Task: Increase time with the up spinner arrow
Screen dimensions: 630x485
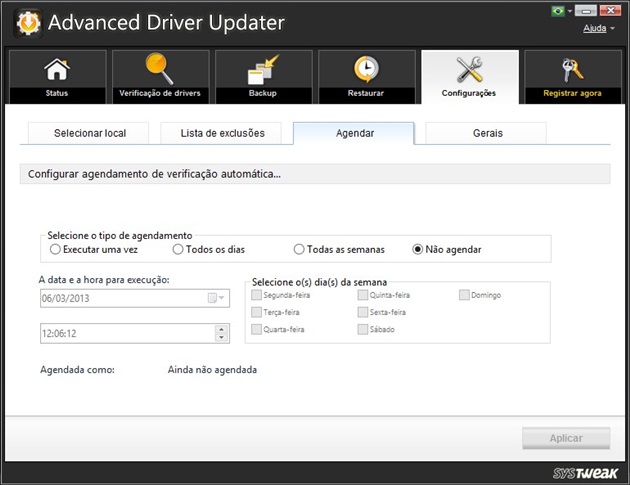Action: 221,329
